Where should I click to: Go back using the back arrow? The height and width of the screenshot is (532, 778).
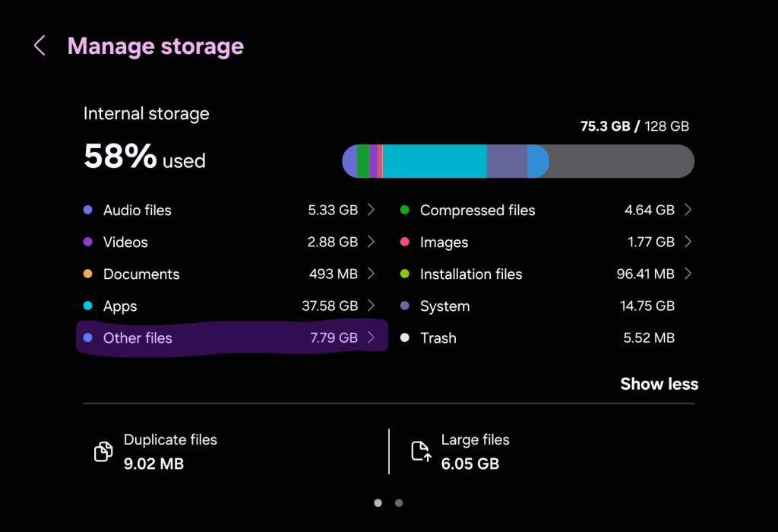pos(40,46)
